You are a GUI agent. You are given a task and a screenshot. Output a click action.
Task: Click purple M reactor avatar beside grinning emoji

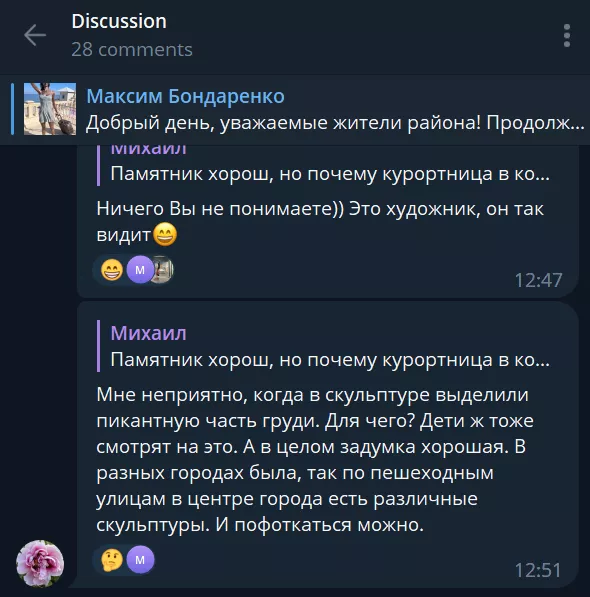coord(140,270)
